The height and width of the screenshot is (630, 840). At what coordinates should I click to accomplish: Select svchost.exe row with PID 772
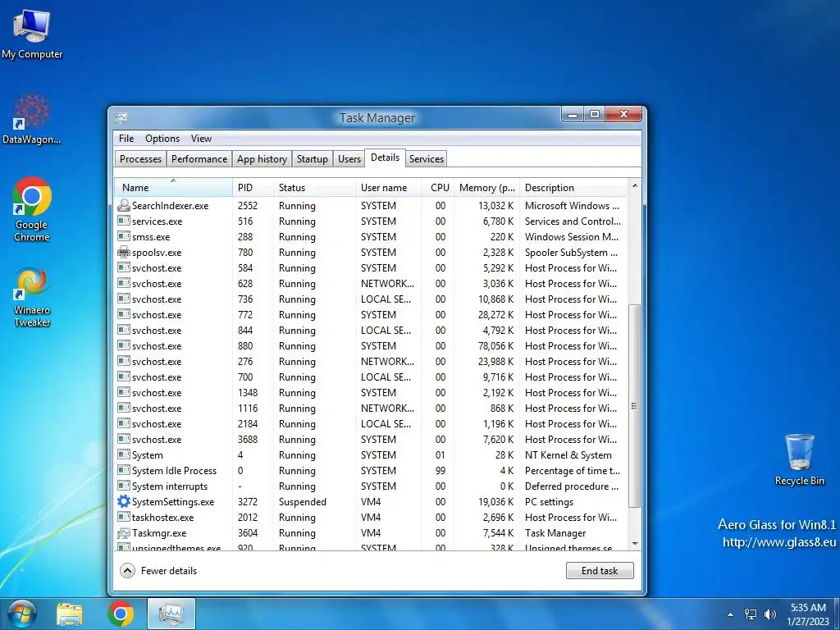(372, 314)
